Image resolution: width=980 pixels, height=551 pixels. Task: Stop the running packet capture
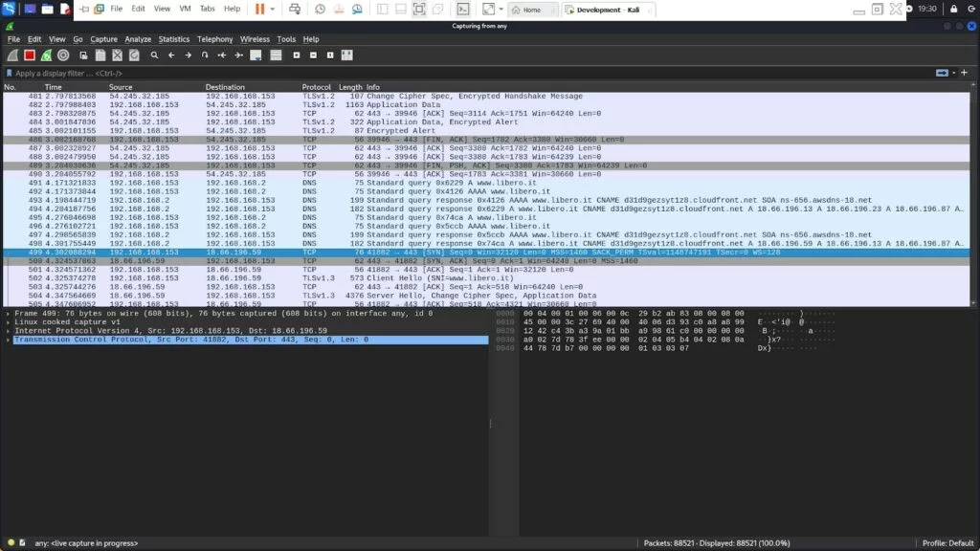pos(30,55)
